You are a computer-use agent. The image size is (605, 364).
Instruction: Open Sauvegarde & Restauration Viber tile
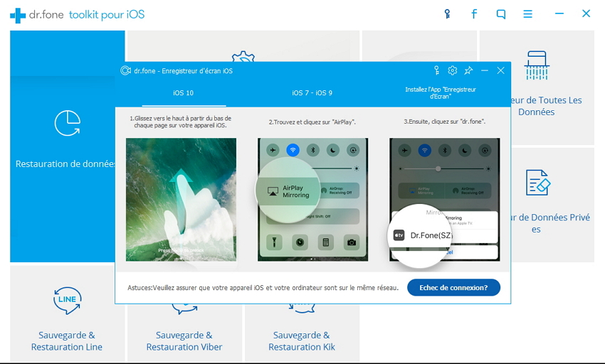coord(184,333)
